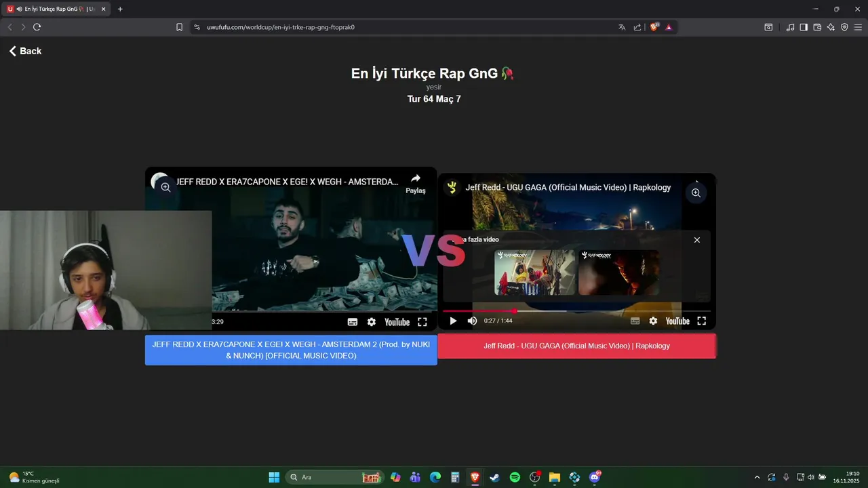The image size is (868, 488).
Task: Open site information icon in address bar
Action: pos(197,27)
